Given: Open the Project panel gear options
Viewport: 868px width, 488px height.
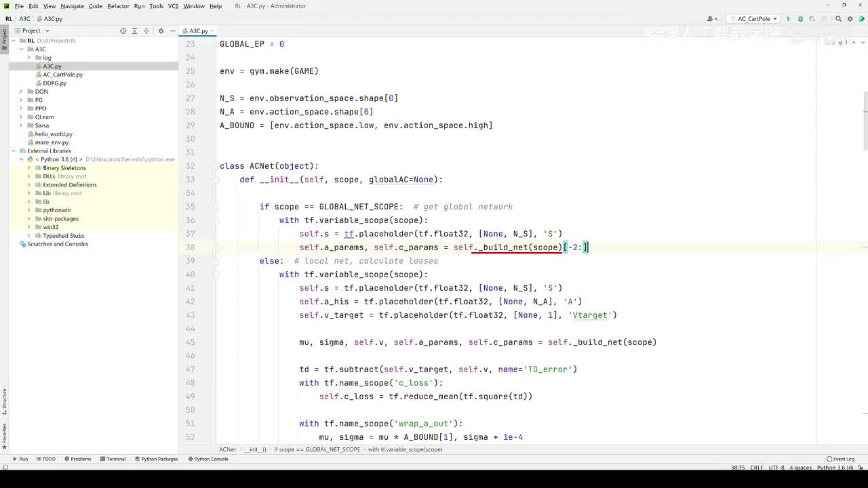Looking at the screenshot, I should 161,30.
